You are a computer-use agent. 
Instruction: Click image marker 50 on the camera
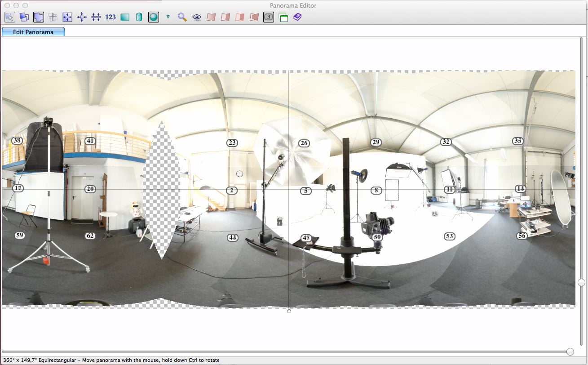377,237
